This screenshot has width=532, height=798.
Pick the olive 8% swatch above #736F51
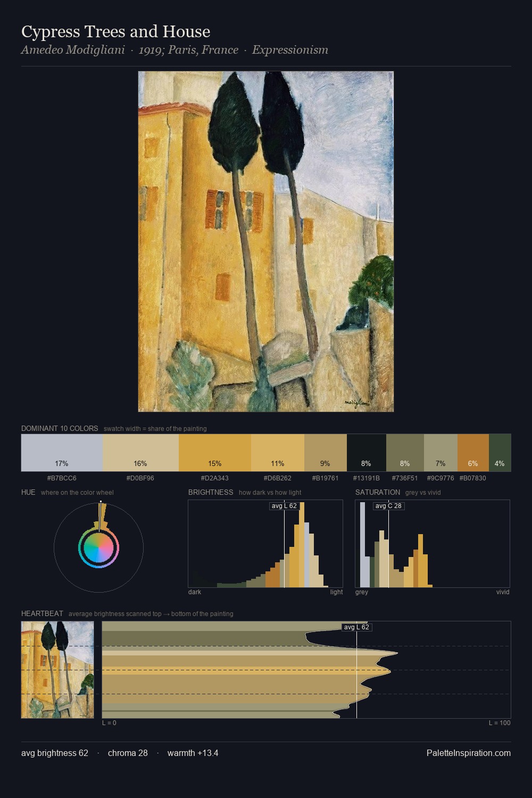(405, 453)
